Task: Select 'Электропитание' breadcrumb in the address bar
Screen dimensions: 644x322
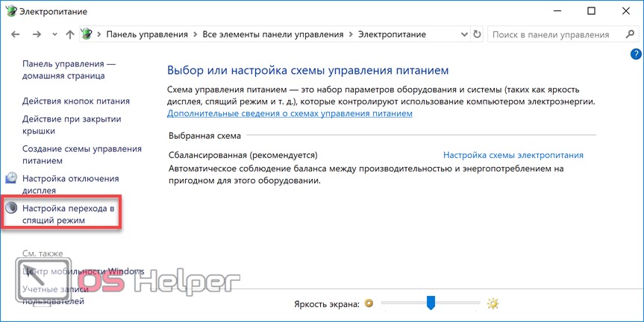Action: point(392,34)
